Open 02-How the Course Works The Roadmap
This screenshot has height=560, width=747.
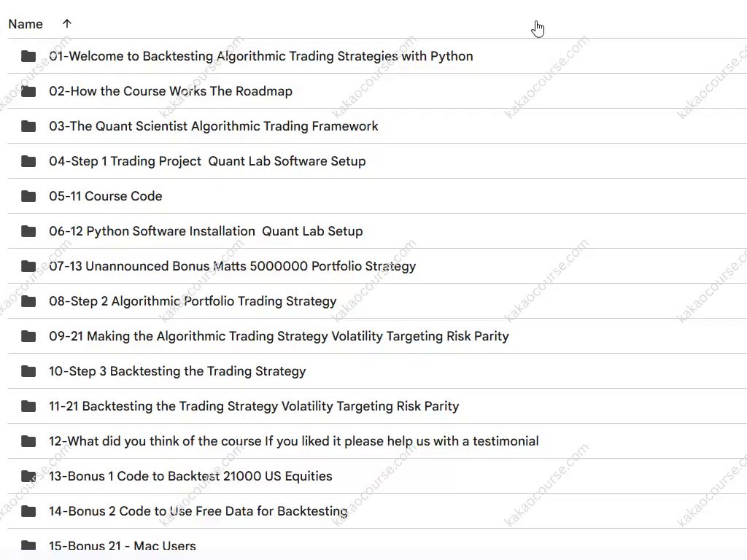[171, 91]
